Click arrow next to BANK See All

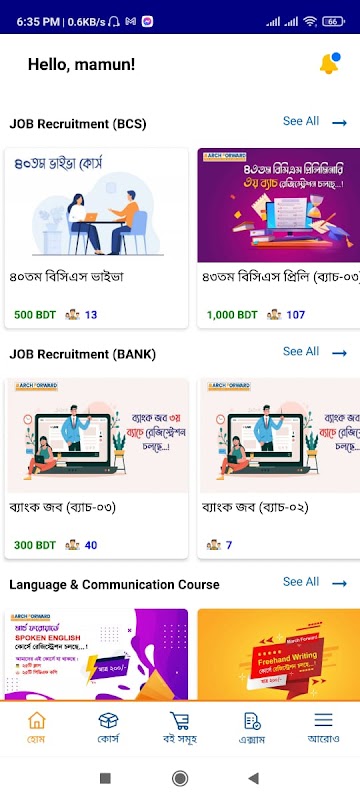pyautogui.click(x=340, y=353)
